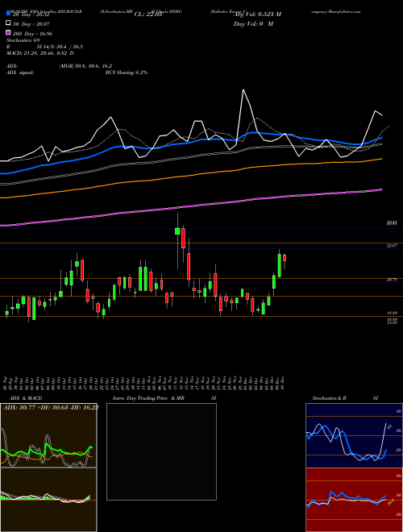403x532 pixels.
Task: Click the 'Stochastics: 69' reading
Action: coord(23,40)
